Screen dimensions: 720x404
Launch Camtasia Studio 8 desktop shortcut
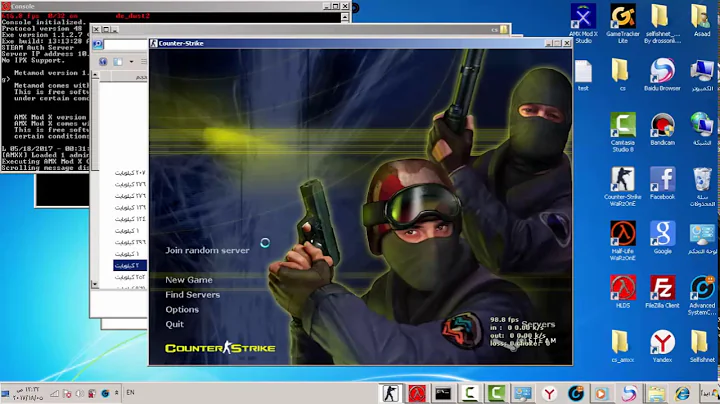coord(623,132)
